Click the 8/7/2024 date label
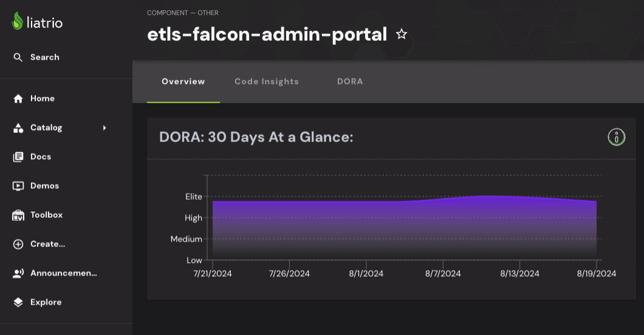644x335 pixels. [443, 274]
